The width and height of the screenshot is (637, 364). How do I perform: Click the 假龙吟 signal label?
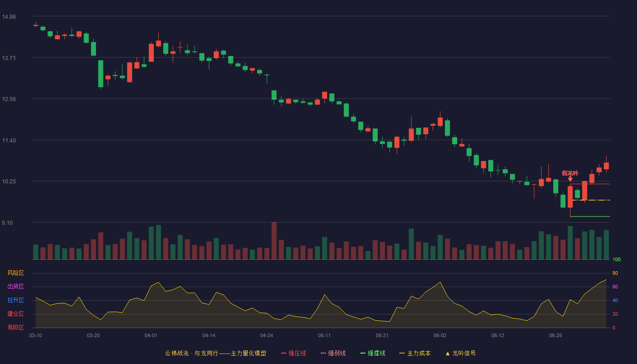click(570, 173)
